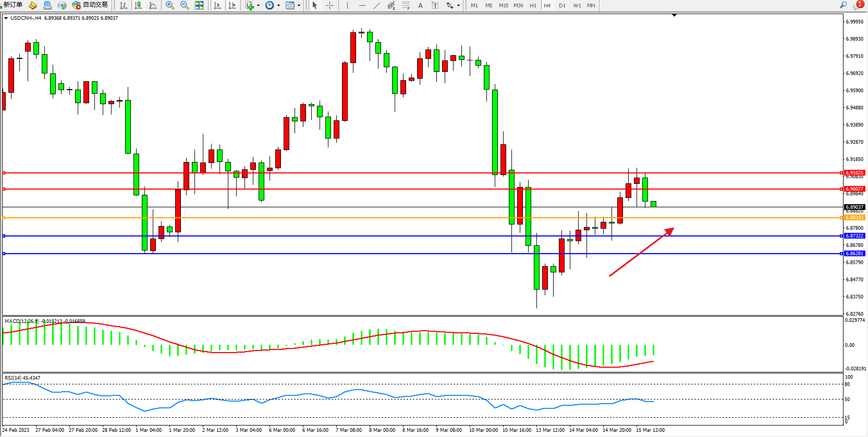
Task: Select the Fibonacci retracement tool
Action: (x=406, y=5)
